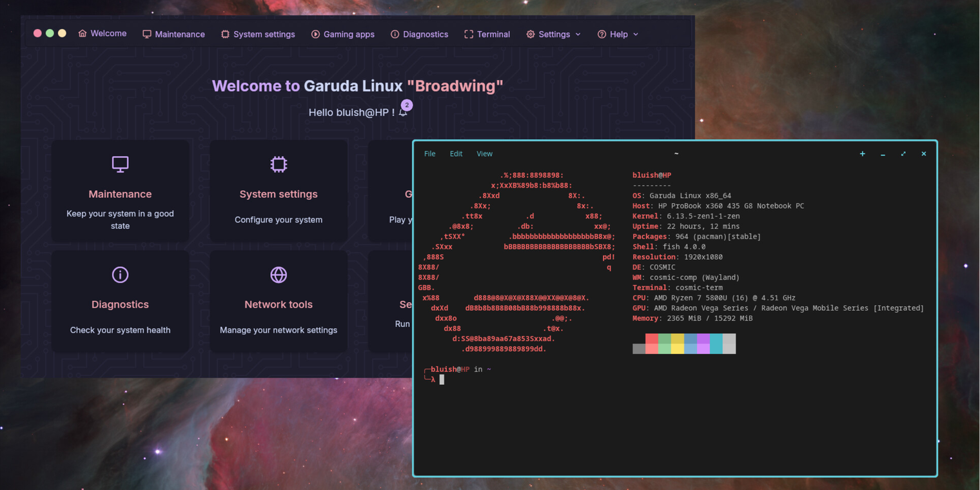The image size is (980, 490).
Task: Click the gear icon beside Settings in navbar
Action: click(530, 34)
